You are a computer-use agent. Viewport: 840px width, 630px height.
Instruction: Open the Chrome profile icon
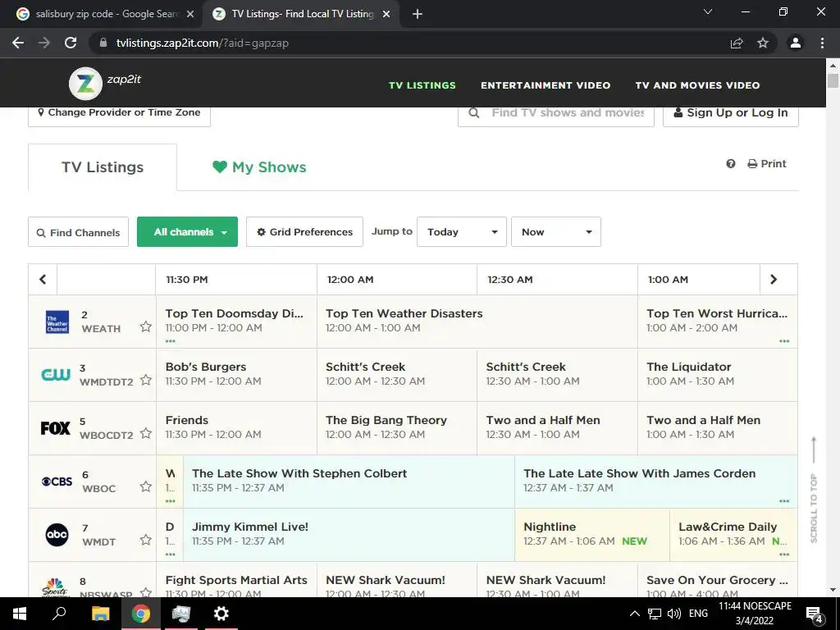click(x=796, y=43)
